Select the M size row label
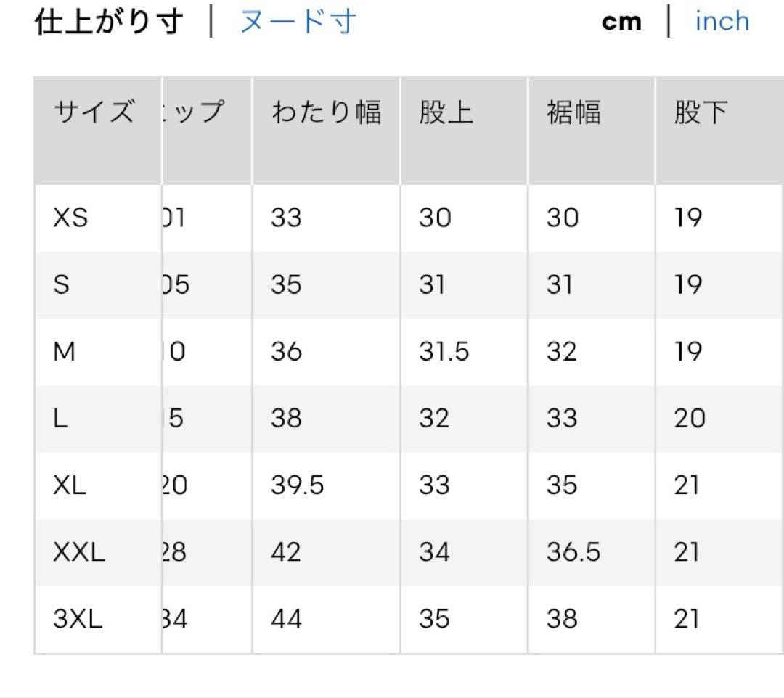The height and width of the screenshot is (698, 784). (x=64, y=352)
